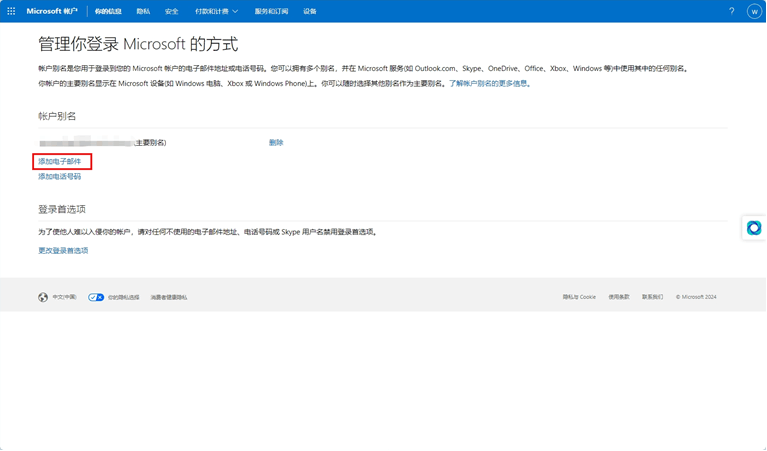This screenshot has width=767, height=451.
Task: Open the 使用条款 footer link
Action: click(x=619, y=297)
